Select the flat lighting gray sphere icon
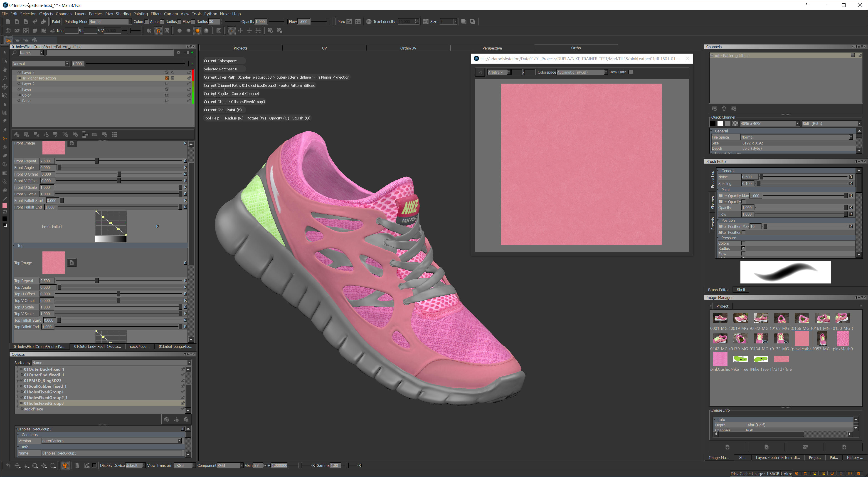868x477 pixels. click(180, 31)
